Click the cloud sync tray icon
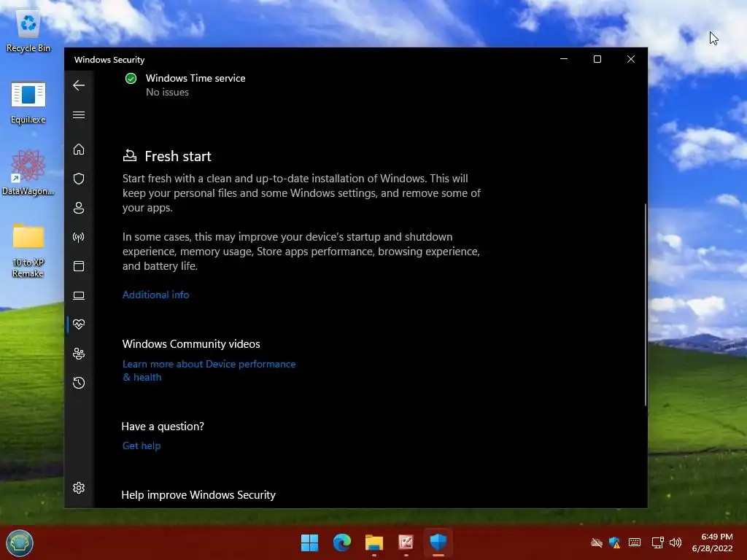This screenshot has width=747, height=560. pyautogui.click(x=597, y=542)
